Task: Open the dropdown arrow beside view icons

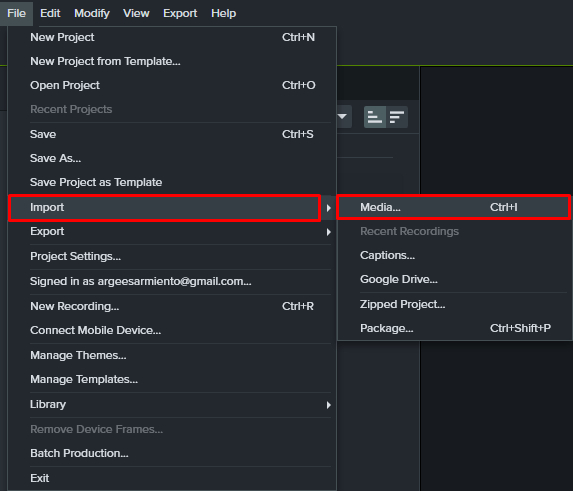Action: coord(342,117)
